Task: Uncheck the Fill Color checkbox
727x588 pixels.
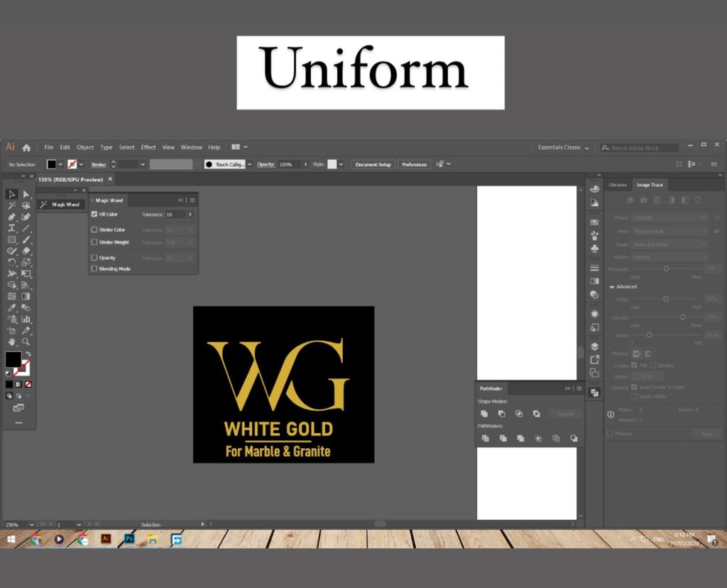Action: click(94, 214)
